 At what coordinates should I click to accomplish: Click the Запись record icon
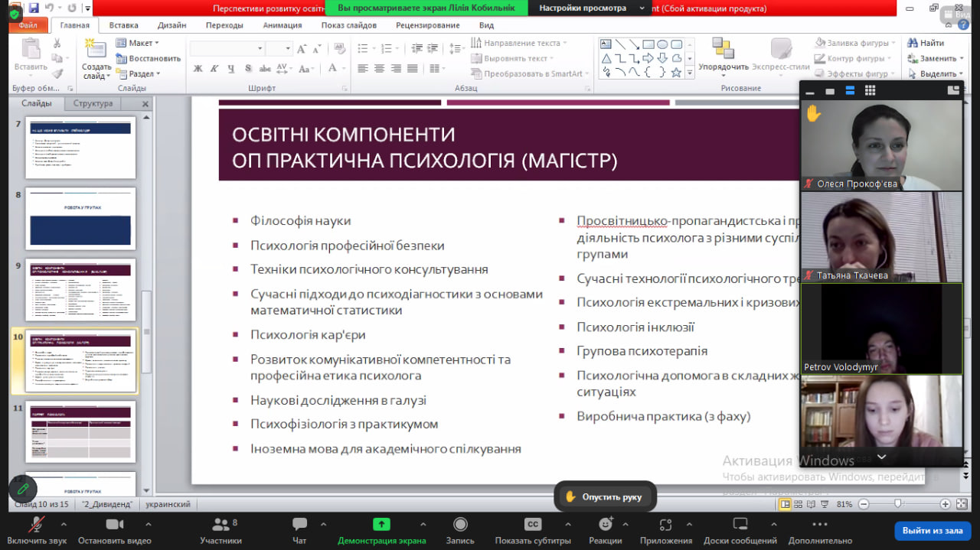click(x=460, y=525)
